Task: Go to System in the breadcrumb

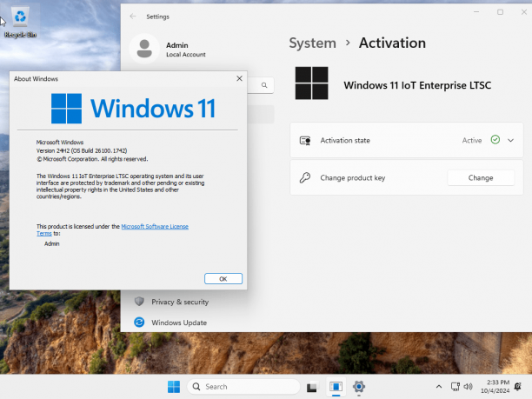Action: pyautogui.click(x=312, y=43)
